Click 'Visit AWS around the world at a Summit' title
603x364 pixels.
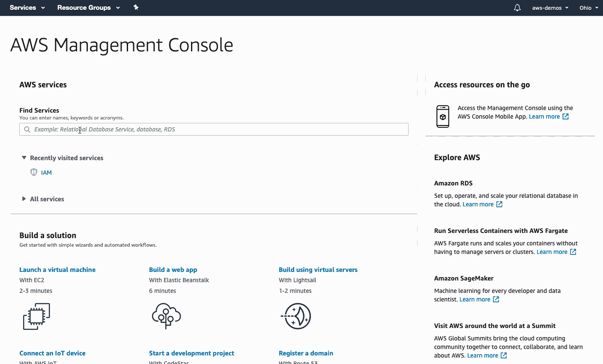(x=495, y=325)
